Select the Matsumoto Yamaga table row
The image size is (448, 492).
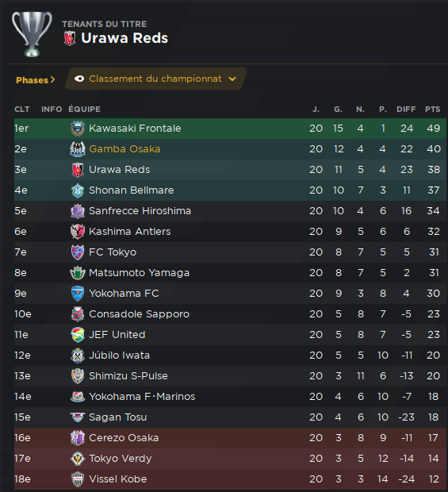pos(231,273)
